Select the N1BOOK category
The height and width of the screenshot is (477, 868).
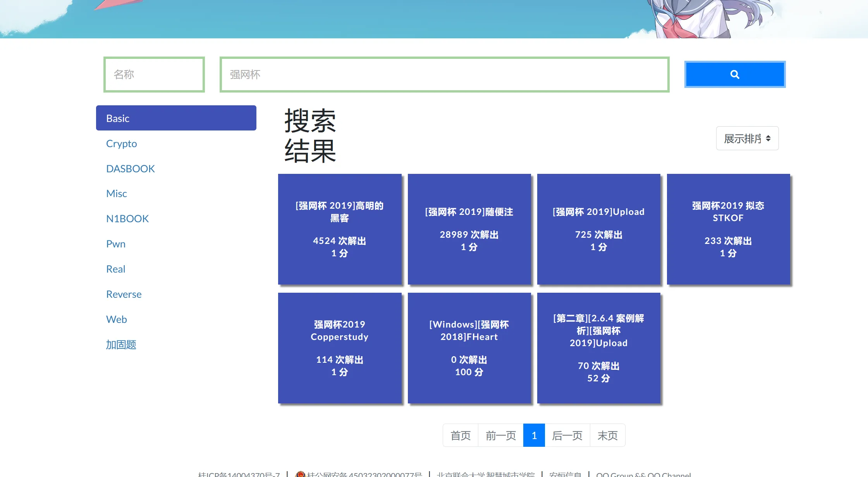pos(127,219)
